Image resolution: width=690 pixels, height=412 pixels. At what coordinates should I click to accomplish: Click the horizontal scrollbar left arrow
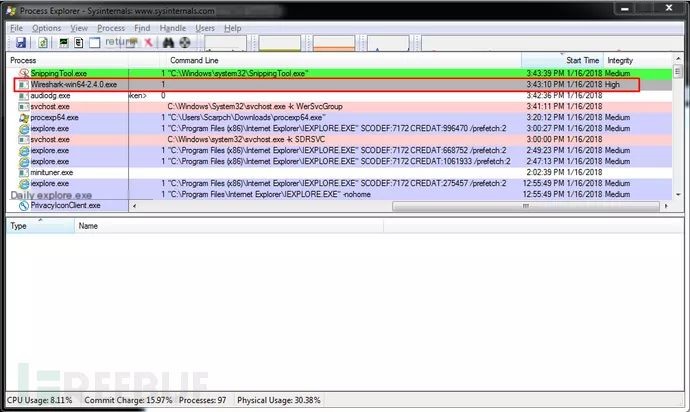point(134,206)
